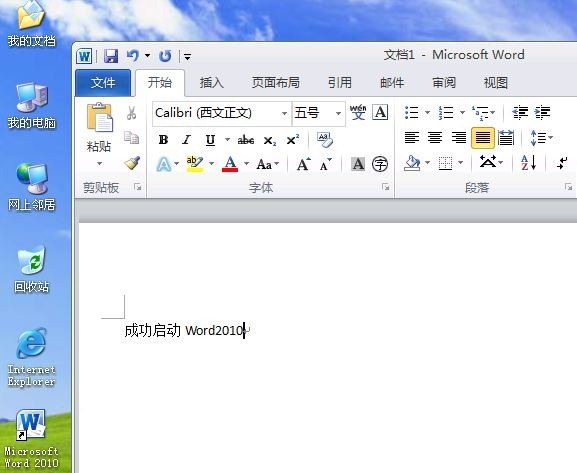This screenshot has width=577, height=473.
Task: Click the Redo icon in quick access toolbar
Action: pos(165,56)
